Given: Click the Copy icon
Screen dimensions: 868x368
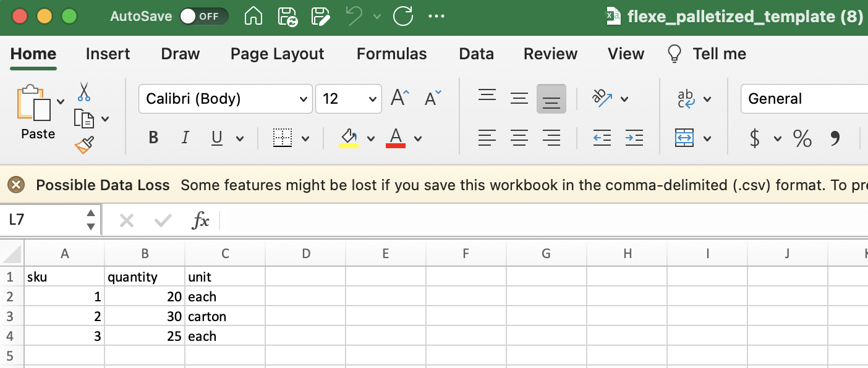Looking at the screenshot, I should click(83, 118).
